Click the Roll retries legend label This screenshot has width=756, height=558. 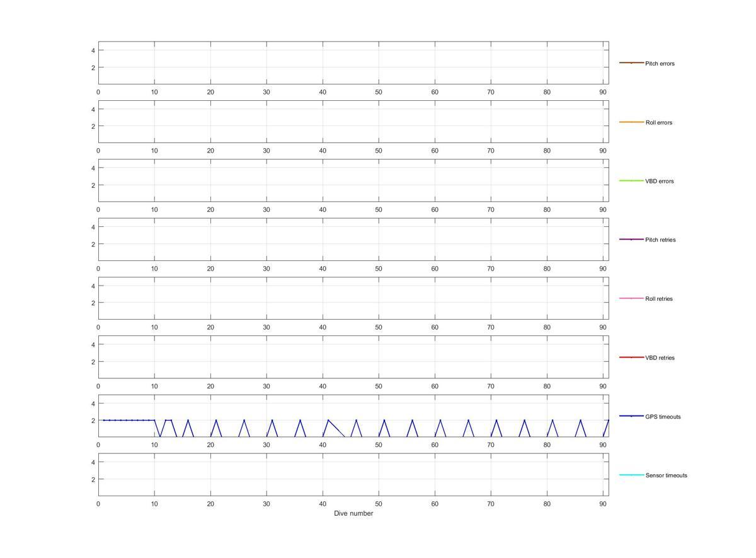(x=659, y=299)
